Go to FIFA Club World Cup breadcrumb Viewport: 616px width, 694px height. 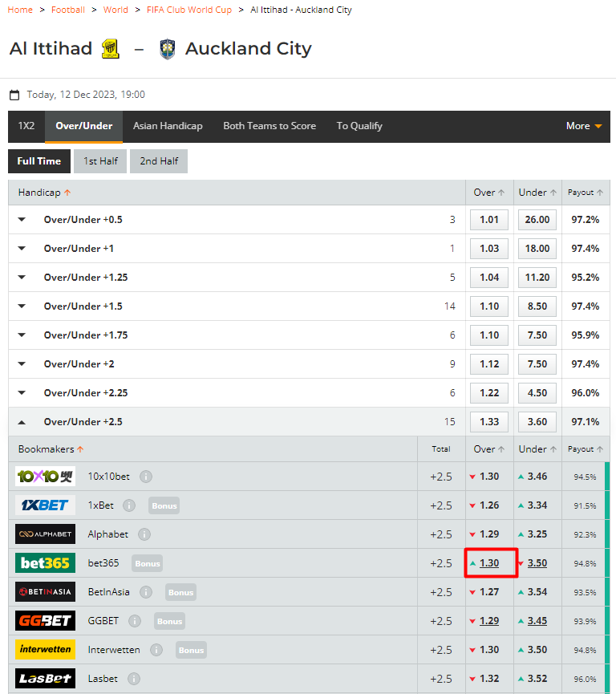click(x=189, y=10)
